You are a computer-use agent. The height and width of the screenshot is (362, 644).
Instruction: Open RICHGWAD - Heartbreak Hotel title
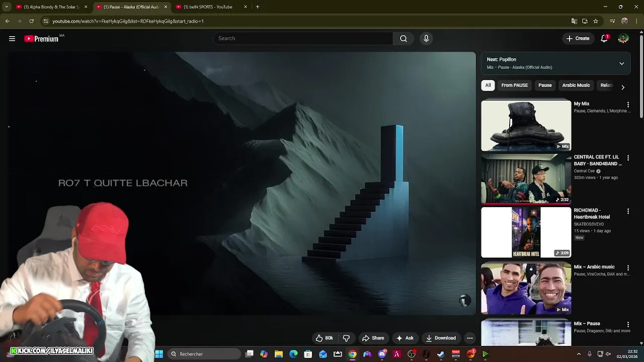[x=592, y=214]
